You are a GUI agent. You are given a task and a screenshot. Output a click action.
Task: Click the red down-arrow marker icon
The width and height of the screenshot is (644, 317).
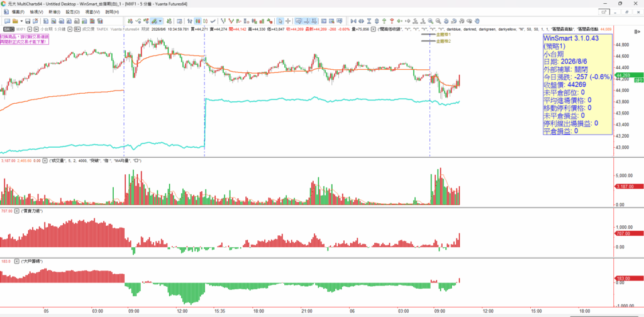point(391,21)
